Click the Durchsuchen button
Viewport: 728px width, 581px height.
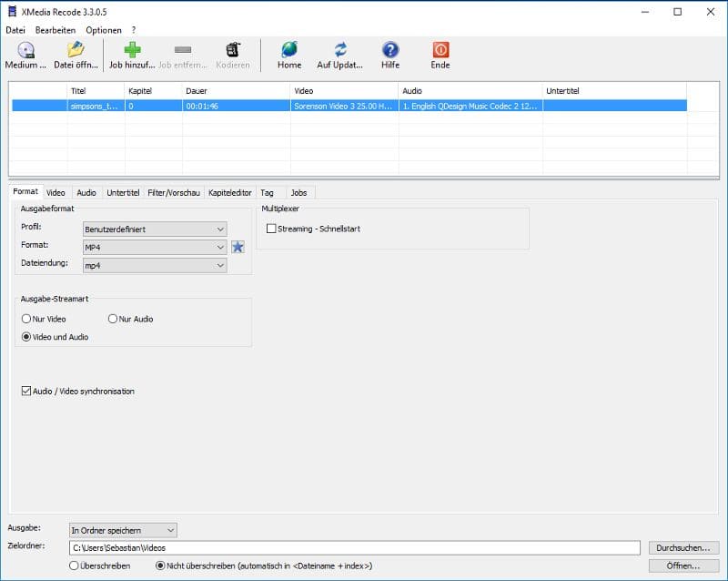[x=684, y=547]
